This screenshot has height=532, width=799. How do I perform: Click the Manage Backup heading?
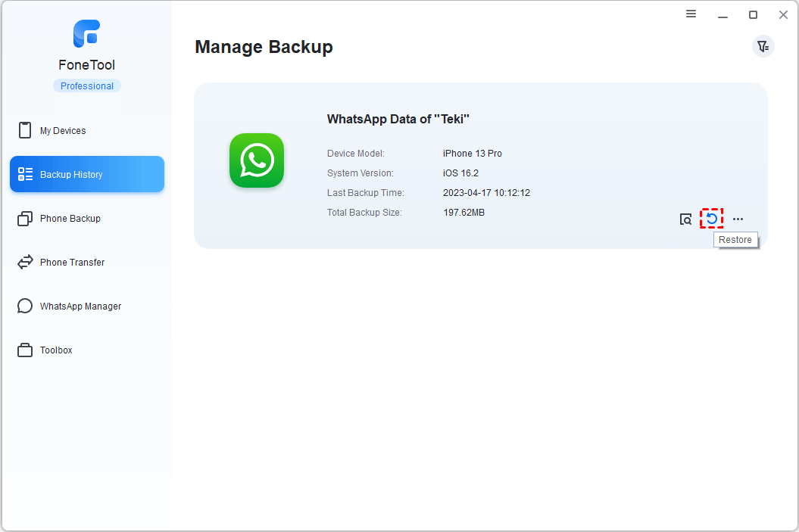coord(264,47)
